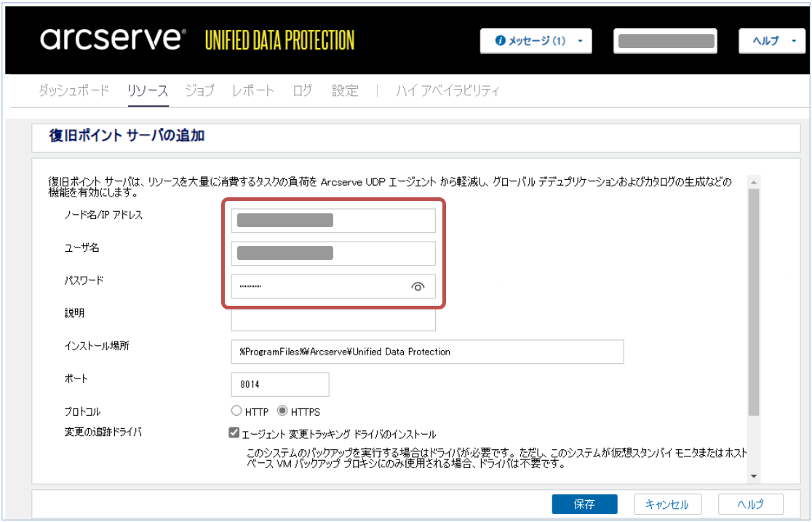Click the パスワード input field
The height and width of the screenshot is (522, 812).
click(333, 286)
